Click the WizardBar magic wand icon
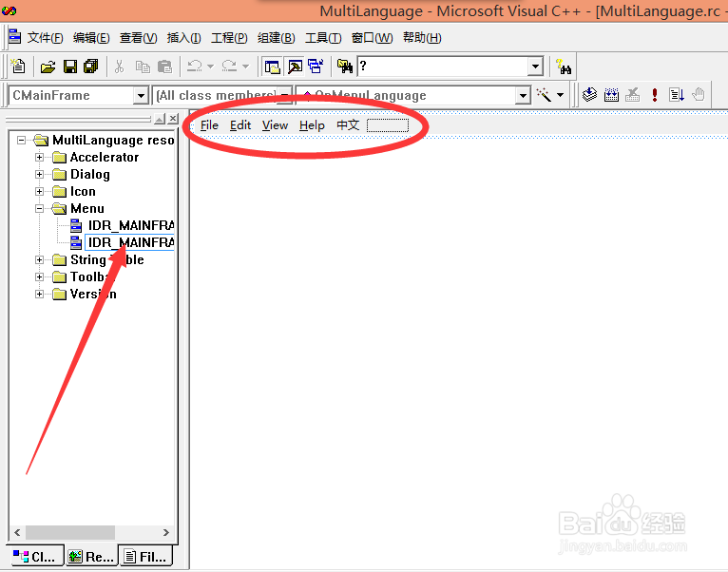Viewport: 728px width, 572px height. click(x=544, y=95)
